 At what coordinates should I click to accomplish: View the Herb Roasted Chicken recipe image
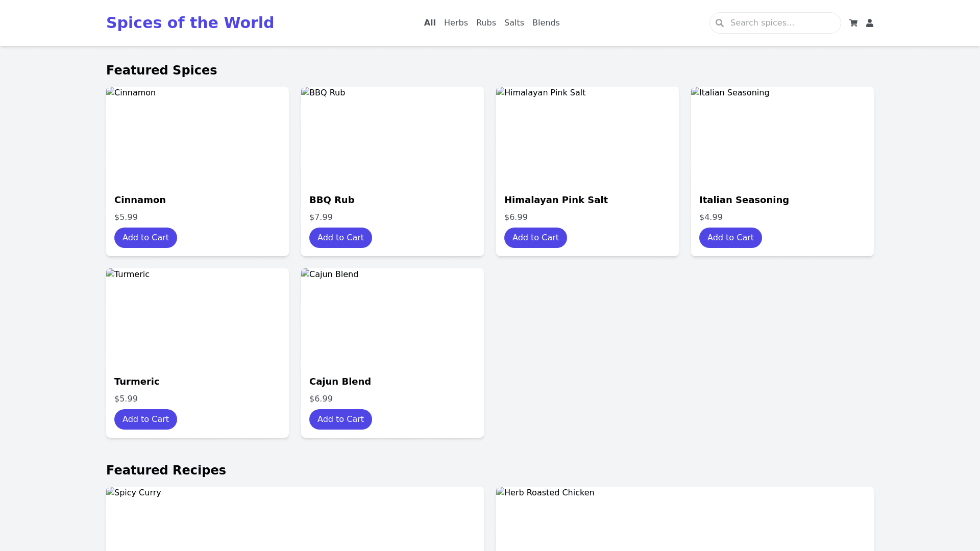click(x=684, y=518)
